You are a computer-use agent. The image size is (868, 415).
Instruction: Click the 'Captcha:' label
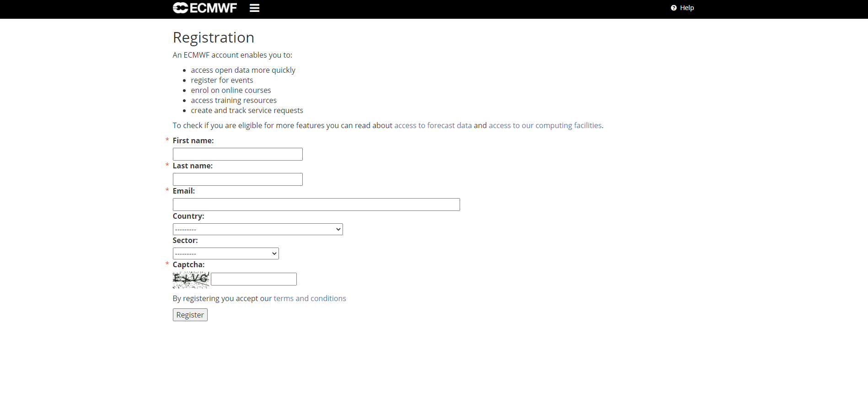coord(188,264)
